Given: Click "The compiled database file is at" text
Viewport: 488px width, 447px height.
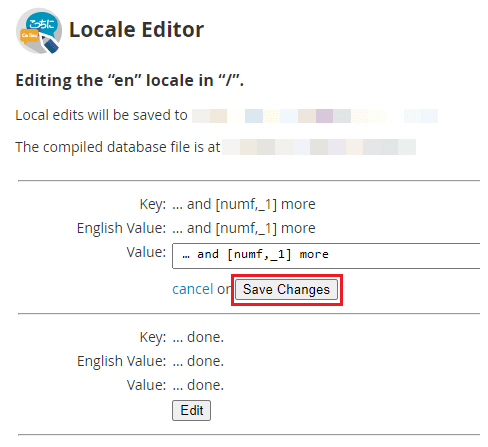Looking at the screenshot, I should click(118, 147).
